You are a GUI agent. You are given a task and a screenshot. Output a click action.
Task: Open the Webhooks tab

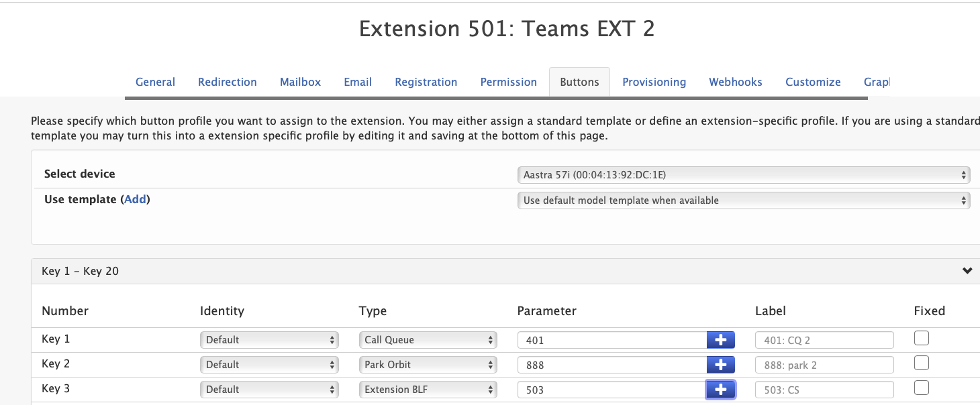(x=735, y=82)
